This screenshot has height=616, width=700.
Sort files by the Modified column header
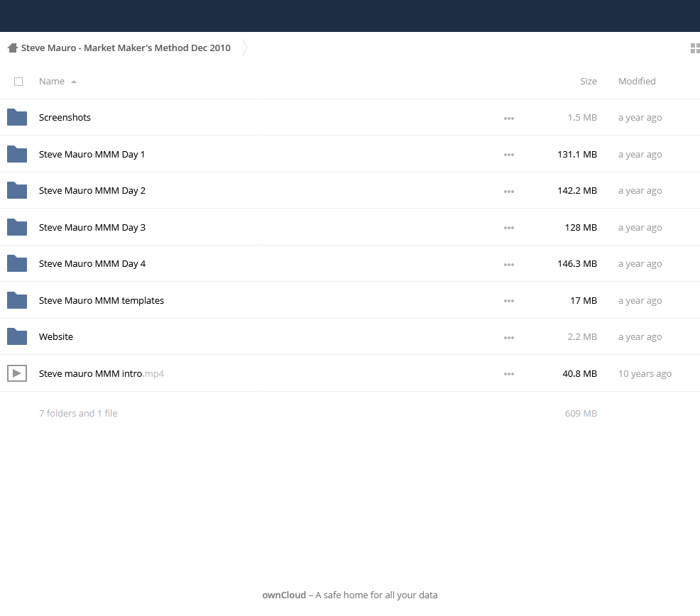click(637, 81)
